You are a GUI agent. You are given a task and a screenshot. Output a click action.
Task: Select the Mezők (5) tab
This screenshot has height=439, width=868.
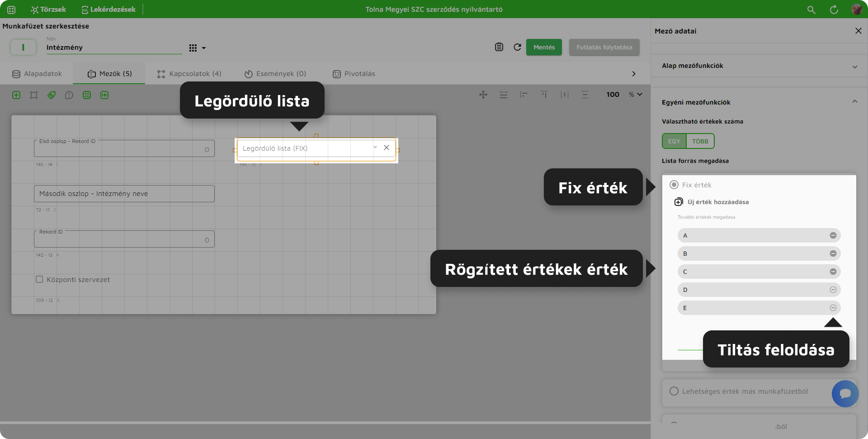point(110,74)
